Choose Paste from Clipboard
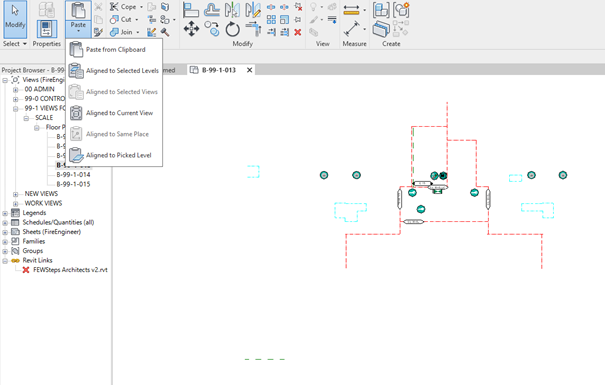605x385 pixels. (114, 49)
